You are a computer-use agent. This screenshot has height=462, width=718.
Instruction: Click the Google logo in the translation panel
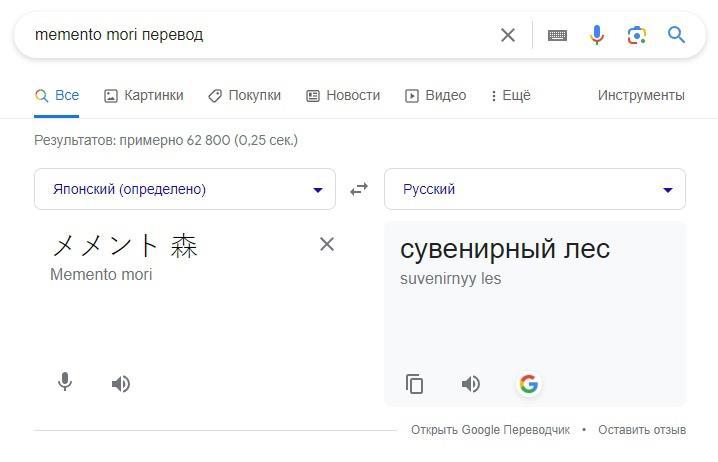(528, 384)
